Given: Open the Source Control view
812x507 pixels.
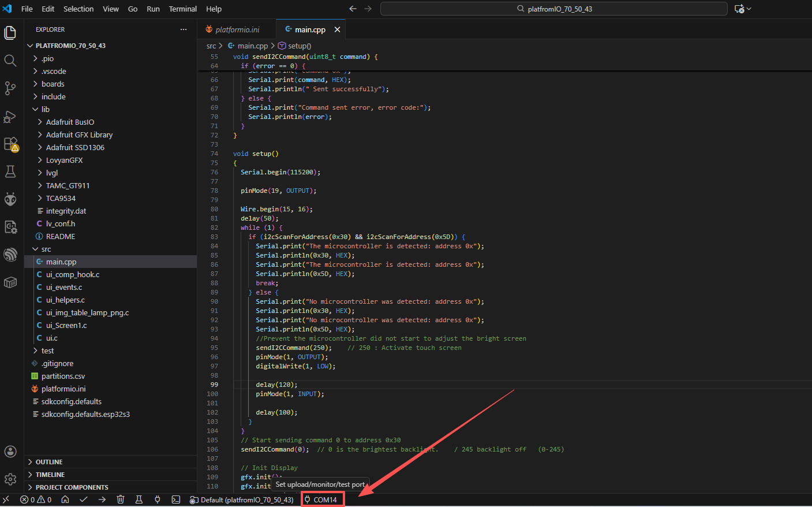Looking at the screenshot, I should click(x=10, y=88).
